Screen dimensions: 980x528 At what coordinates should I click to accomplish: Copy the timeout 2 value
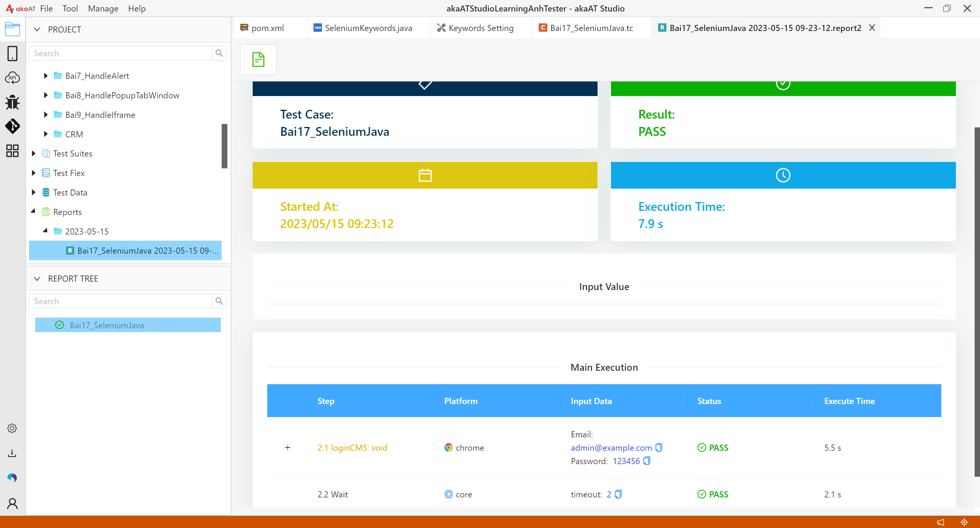(x=618, y=494)
